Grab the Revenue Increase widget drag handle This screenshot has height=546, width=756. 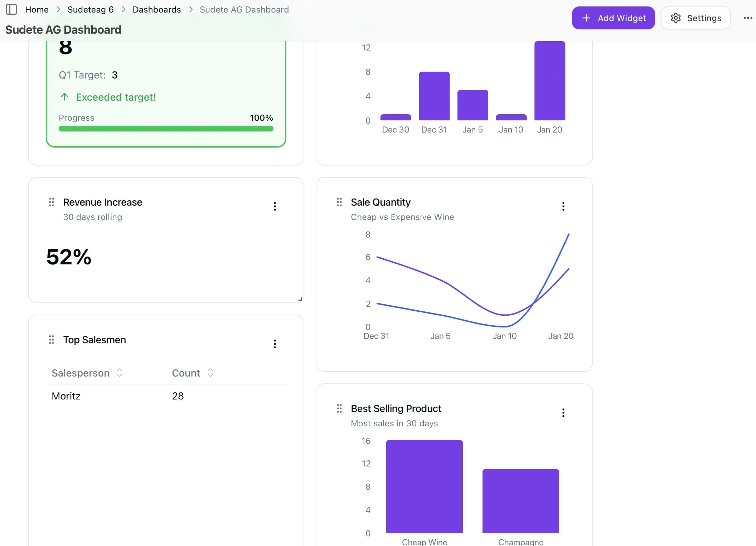[x=51, y=202]
